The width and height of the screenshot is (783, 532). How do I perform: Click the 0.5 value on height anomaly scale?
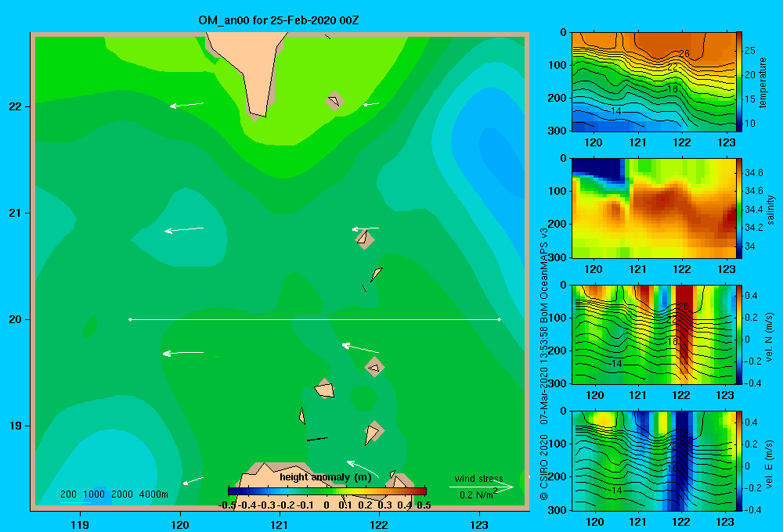click(424, 505)
